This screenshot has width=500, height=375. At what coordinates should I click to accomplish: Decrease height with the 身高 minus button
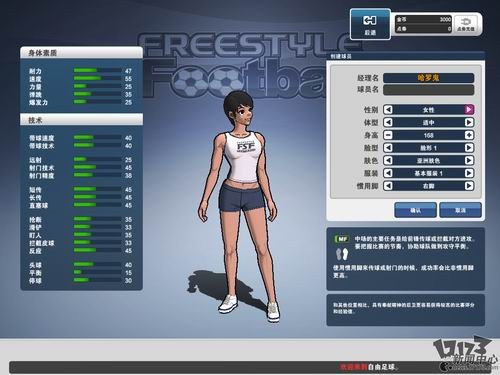[x=388, y=135]
